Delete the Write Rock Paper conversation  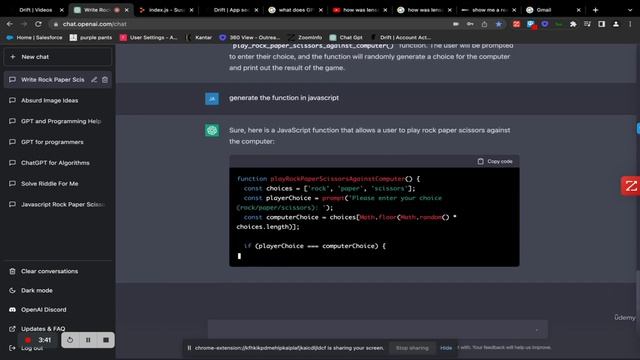(105, 80)
